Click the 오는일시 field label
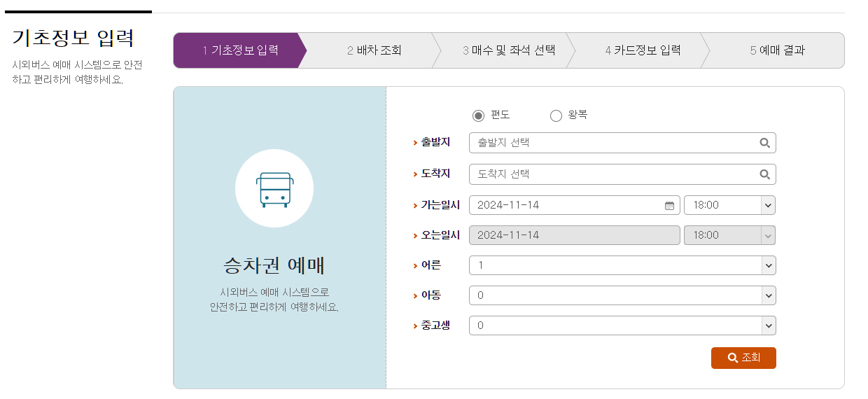 [440, 235]
